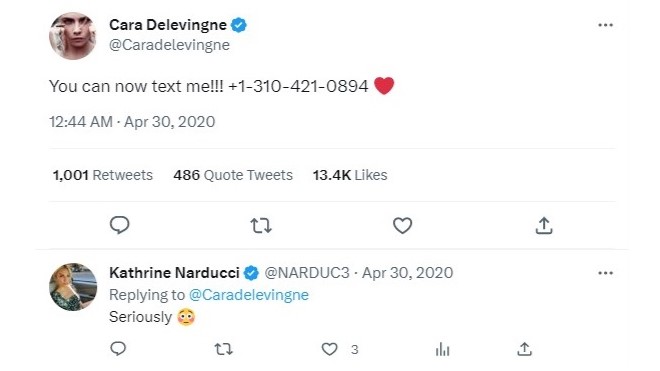This screenshot has height=371, width=660.
Task: Like the main tweet with heart icon
Action: point(402,226)
